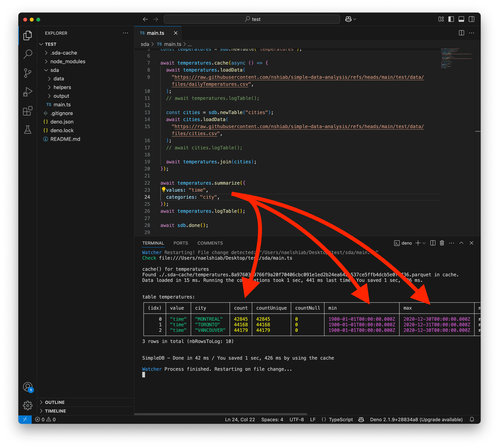Screen dimensions: 499x448
Task: Split the editor to the right
Action: pyautogui.click(x=461, y=33)
